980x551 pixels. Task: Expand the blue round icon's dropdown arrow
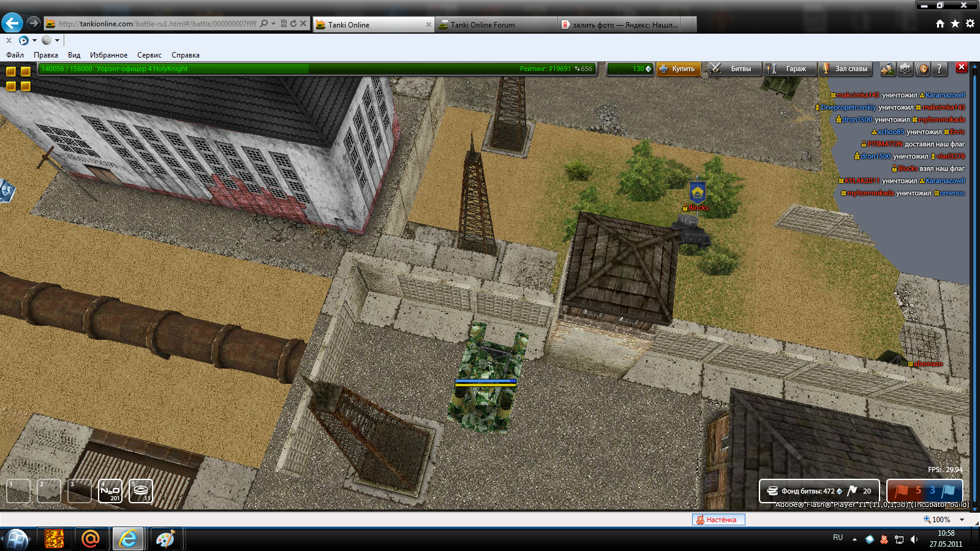[x=34, y=40]
